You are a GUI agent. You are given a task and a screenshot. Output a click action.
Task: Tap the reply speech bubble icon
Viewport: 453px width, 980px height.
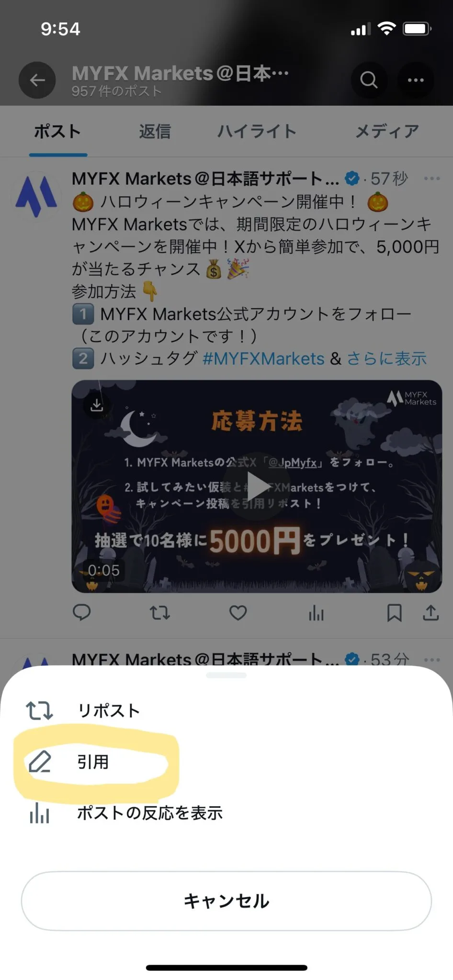(81, 612)
